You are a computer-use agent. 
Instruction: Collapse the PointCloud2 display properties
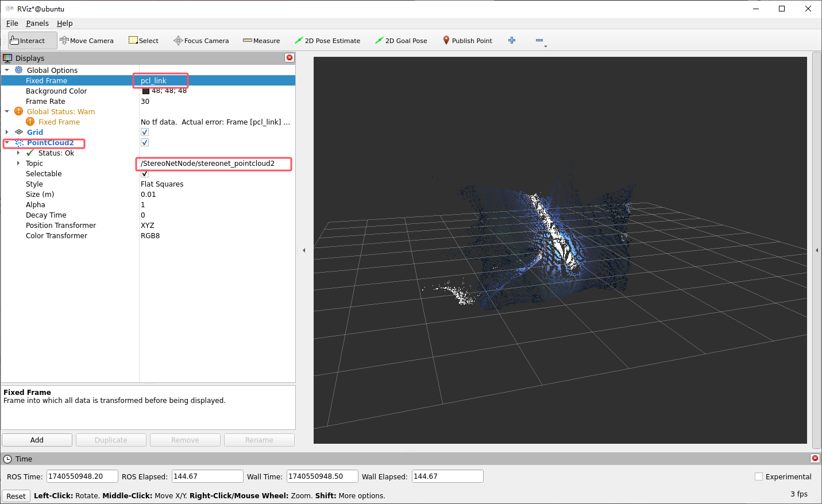[7, 142]
